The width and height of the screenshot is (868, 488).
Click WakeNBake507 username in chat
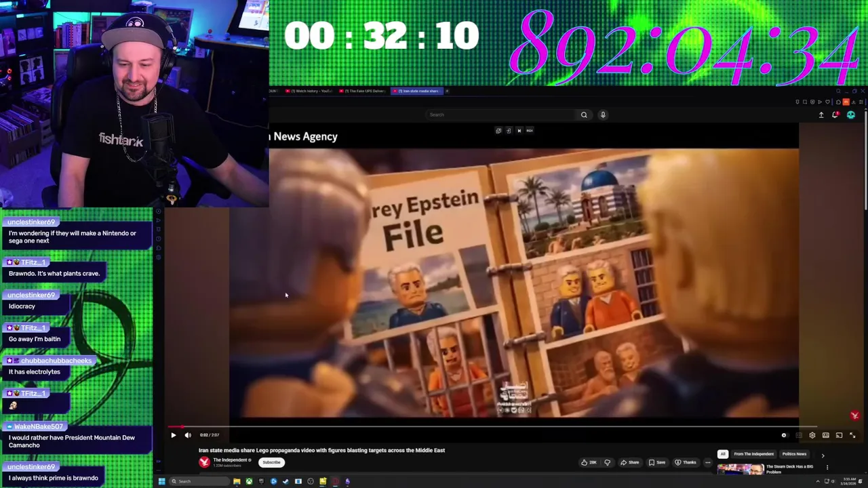pyautogui.click(x=38, y=426)
